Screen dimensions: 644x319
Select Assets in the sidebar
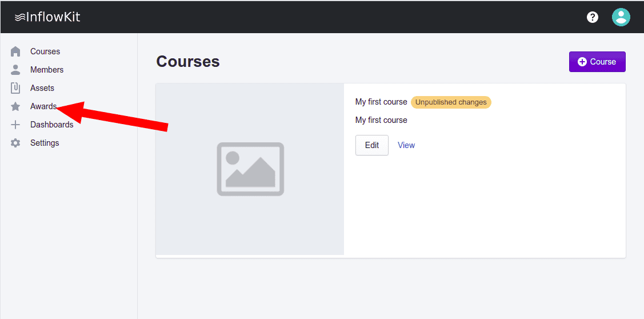42,88
